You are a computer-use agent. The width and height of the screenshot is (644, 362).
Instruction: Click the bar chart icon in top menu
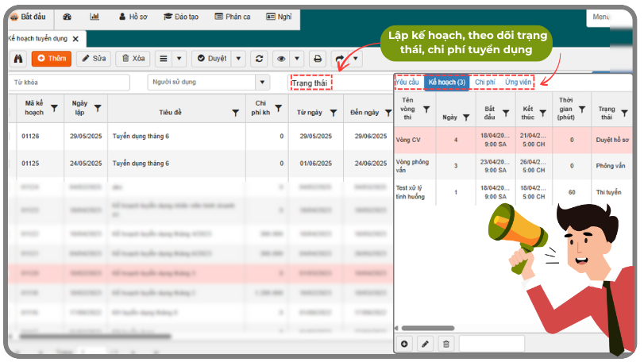(94, 17)
